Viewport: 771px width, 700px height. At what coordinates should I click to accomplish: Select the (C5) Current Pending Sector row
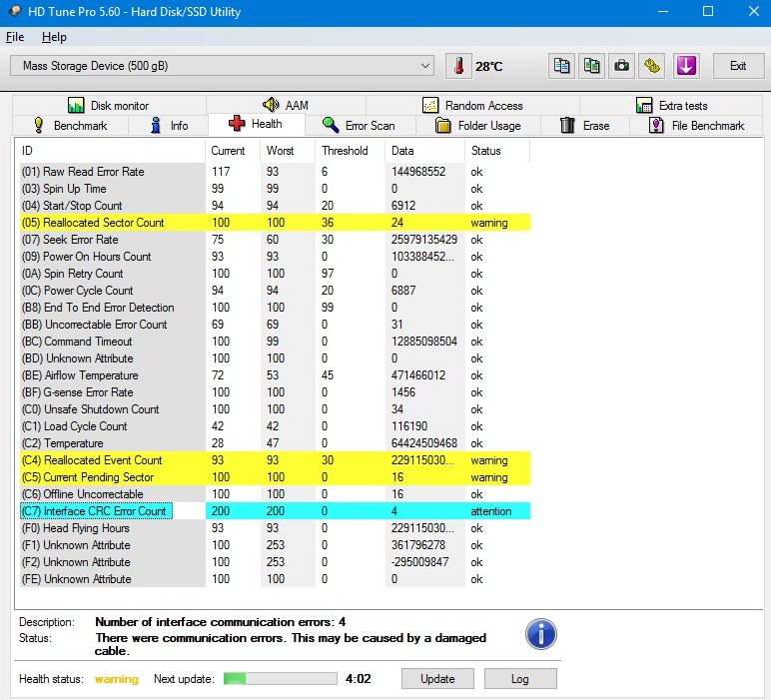click(275, 477)
